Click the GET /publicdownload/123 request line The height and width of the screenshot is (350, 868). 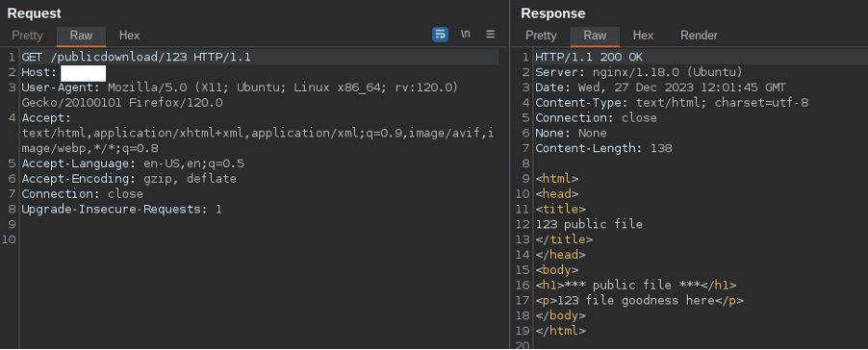[x=137, y=57]
